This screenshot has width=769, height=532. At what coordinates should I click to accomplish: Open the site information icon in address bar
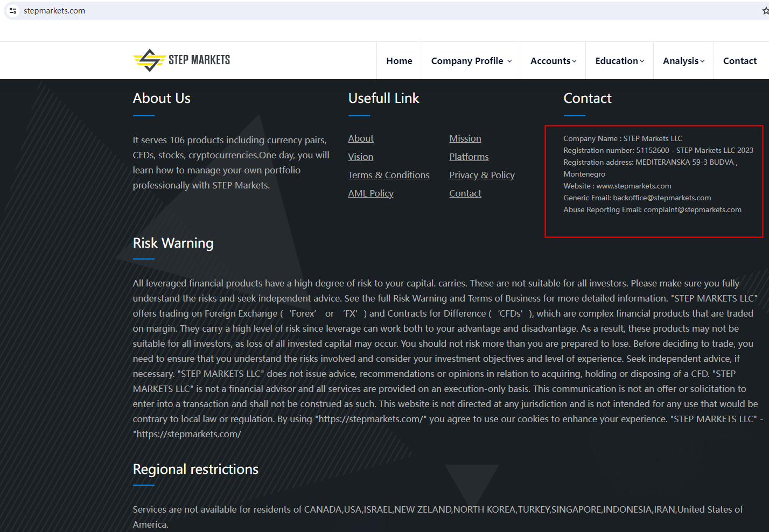point(13,11)
